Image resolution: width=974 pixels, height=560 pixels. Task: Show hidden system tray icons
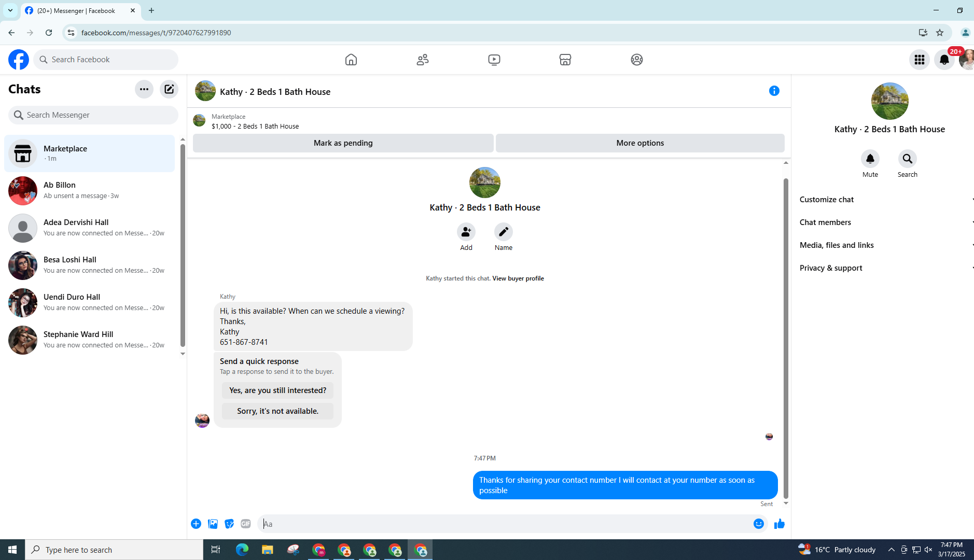pos(891,550)
